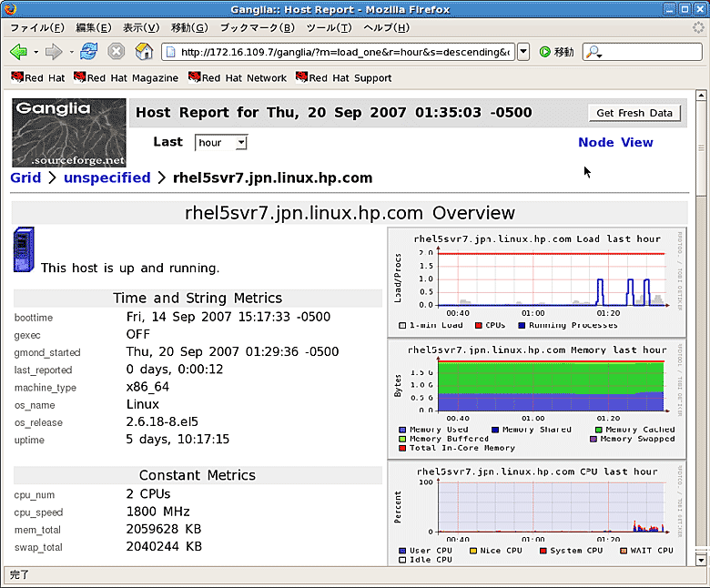The height and width of the screenshot is (588, 710).
Task: Click the Firefox icon in title bar
Action: tap(10, 9)
